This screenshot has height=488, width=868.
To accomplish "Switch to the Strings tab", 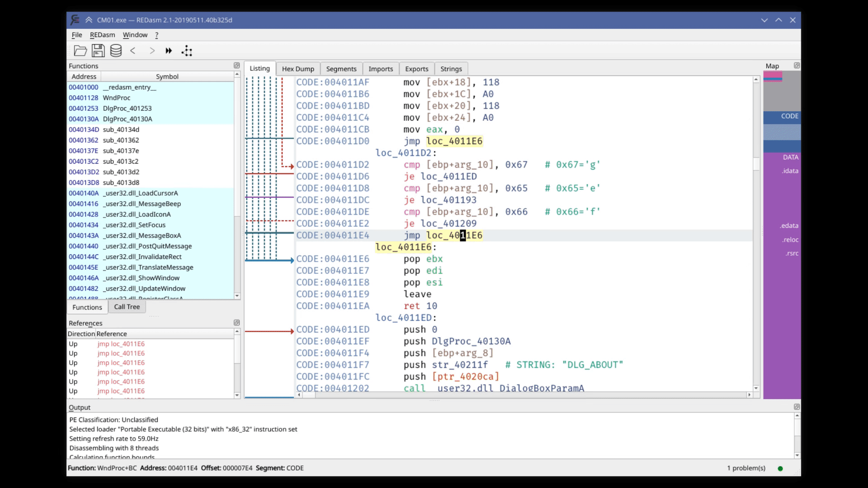I will (451, 69).
